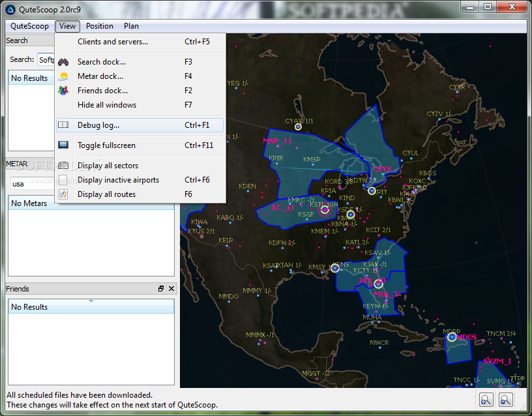
Task: Close the Friends dock panel
Action: point(171,288)
